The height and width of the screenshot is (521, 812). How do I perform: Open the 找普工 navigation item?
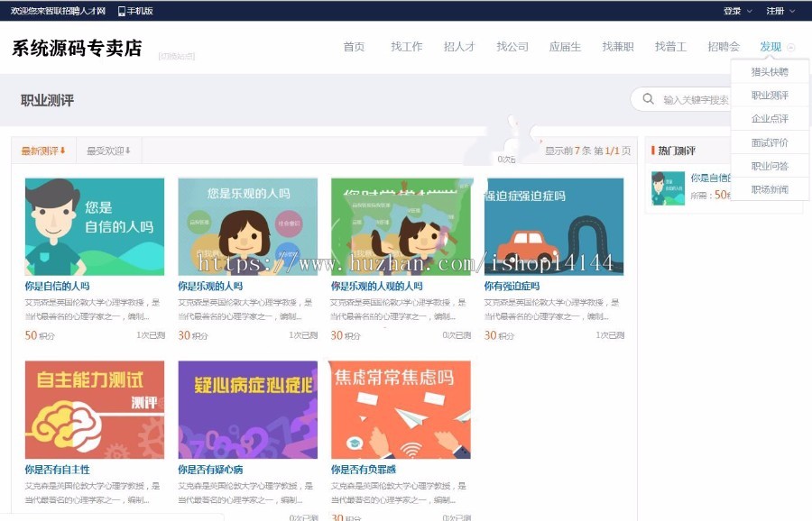click(x=670, y=47)
